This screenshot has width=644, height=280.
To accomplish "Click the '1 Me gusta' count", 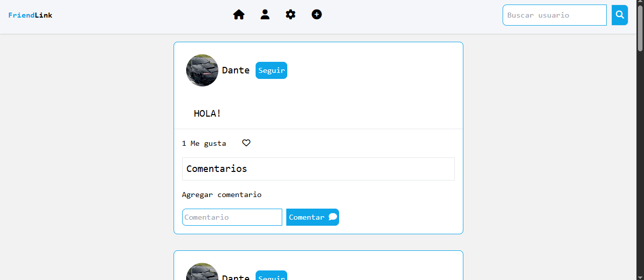I will tap(204, 143).
